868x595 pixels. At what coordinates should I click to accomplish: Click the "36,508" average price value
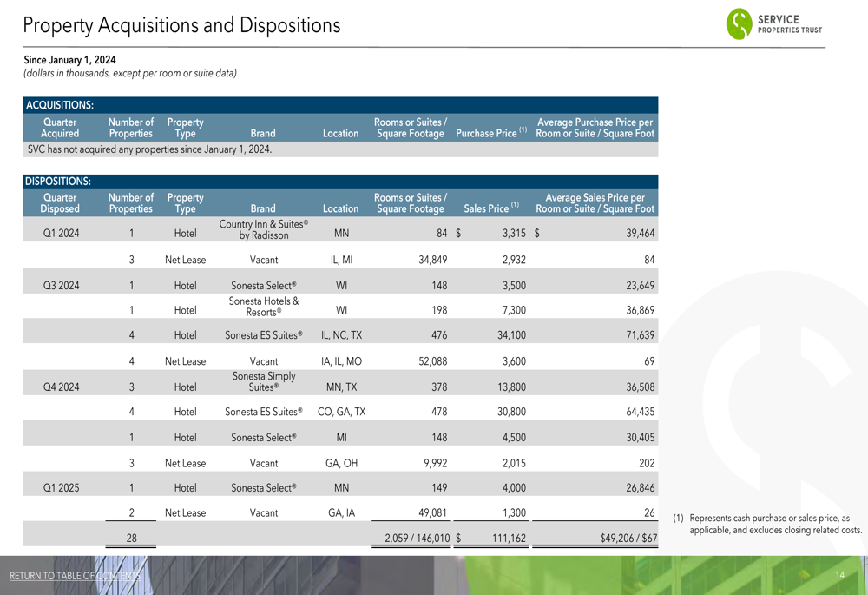tap(641, 387)
